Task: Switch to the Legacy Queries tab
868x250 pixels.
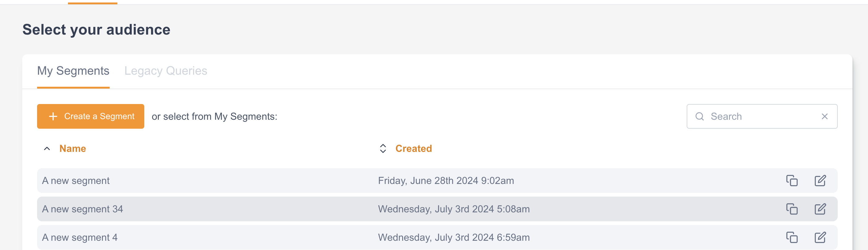Action: (166, 71)
